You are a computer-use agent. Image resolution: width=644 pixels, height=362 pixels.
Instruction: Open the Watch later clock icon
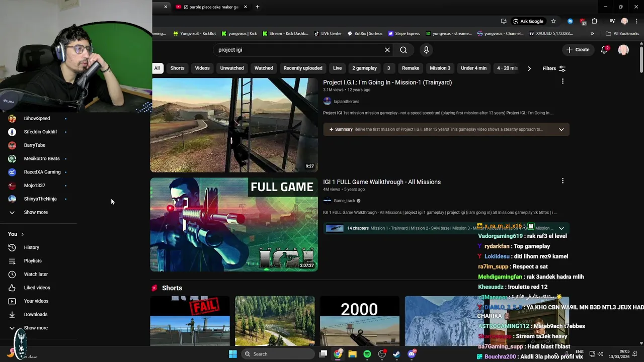[x=12, y=275]
